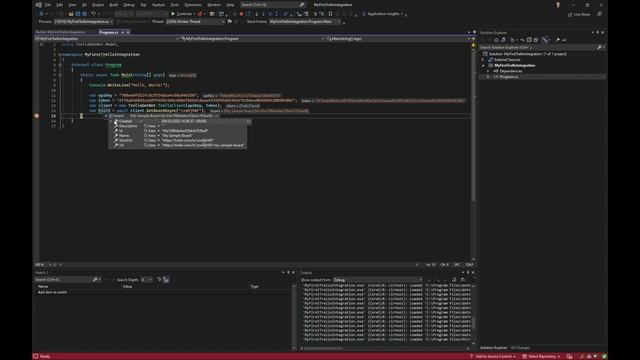This screenshot has width=640, height=360.
Task: Click the Save All toolbar icon
Action: (84, 14)
